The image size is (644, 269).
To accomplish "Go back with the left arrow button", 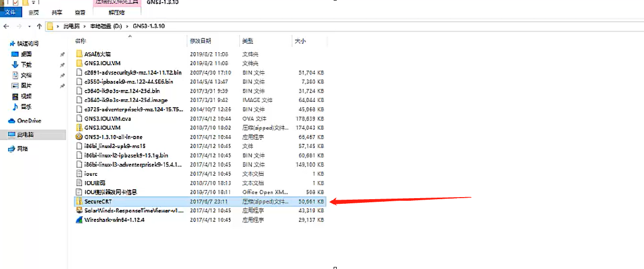I will 6,26.
